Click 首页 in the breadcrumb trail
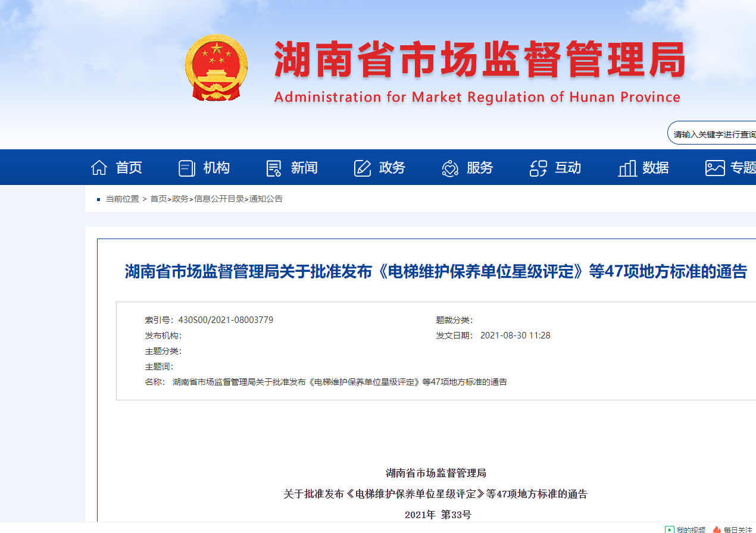 tap(158, 199)
